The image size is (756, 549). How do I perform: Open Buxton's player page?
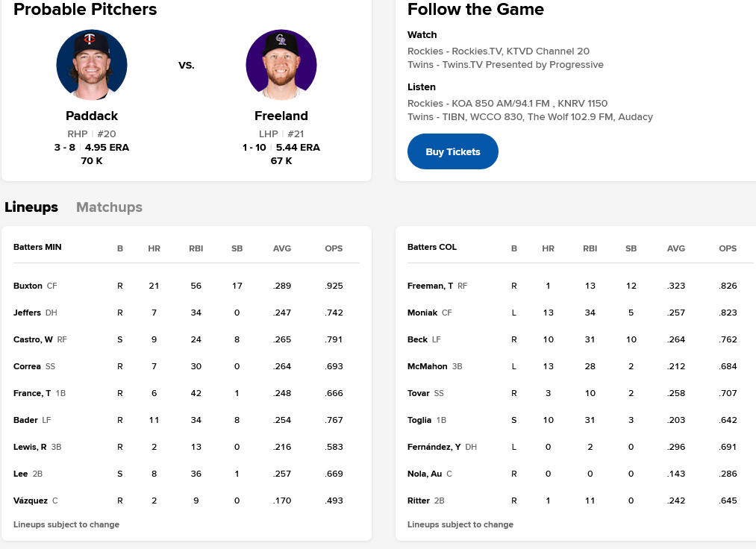pos(28,286)
